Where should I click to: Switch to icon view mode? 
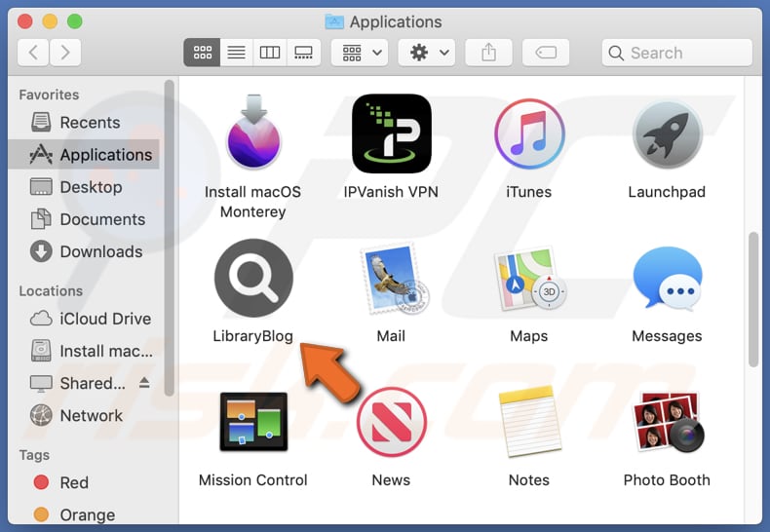tap(202, 52)
